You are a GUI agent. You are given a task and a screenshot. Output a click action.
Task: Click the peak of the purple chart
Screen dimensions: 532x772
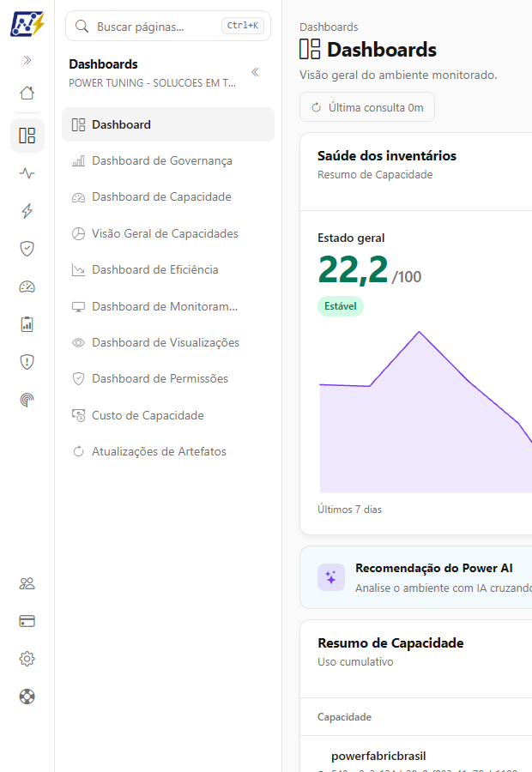(420, 332)
